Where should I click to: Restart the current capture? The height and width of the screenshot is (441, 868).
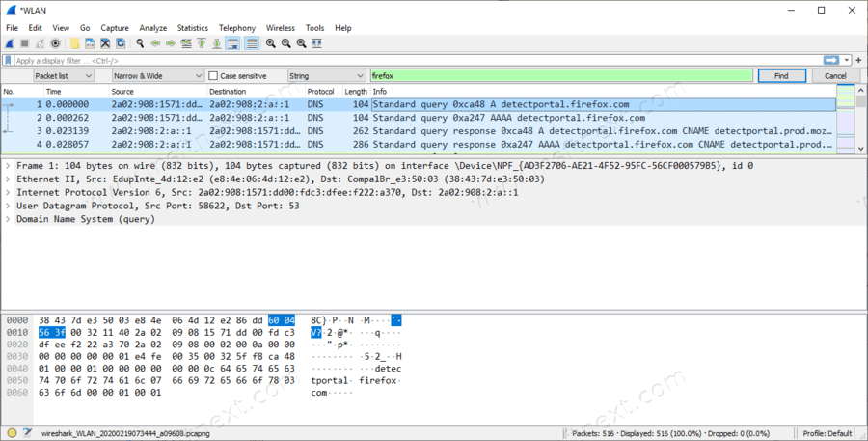point(40,43)
